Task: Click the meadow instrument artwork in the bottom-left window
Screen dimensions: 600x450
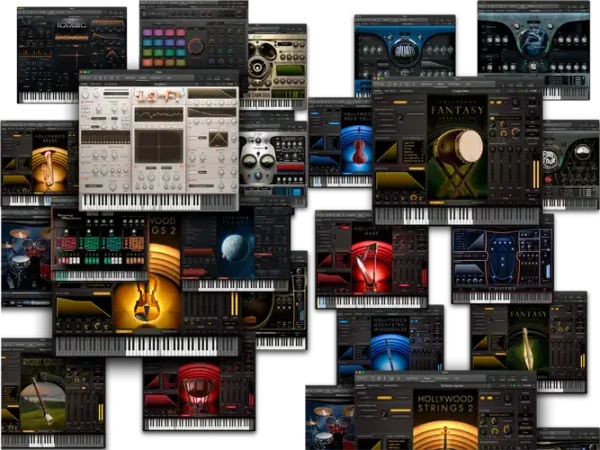Action: (x=43, y=394)
